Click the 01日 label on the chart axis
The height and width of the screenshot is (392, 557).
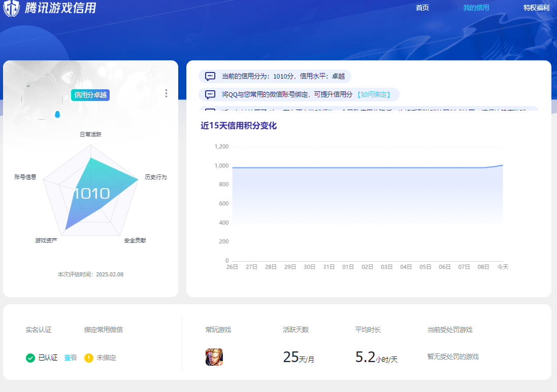(348, 267)
